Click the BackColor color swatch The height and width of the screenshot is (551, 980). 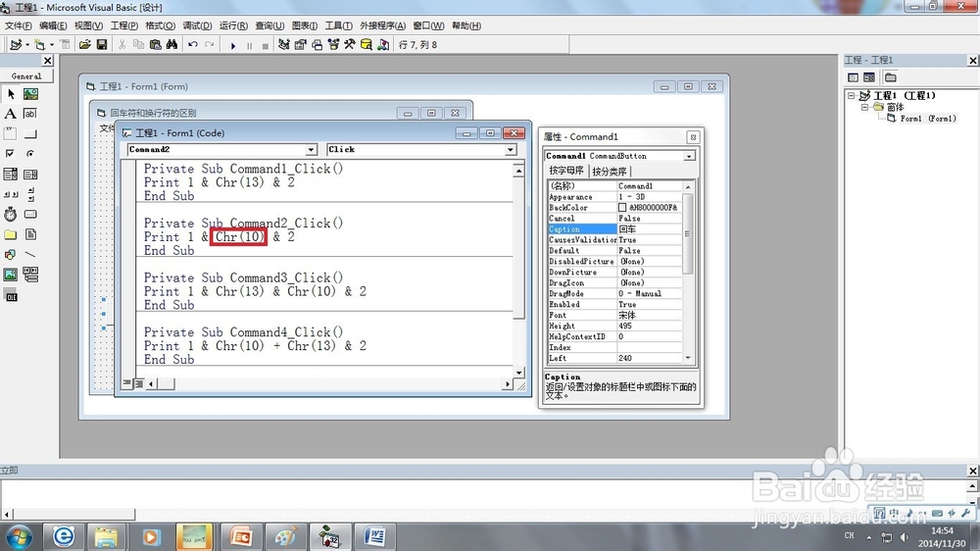tap(622, 208)
